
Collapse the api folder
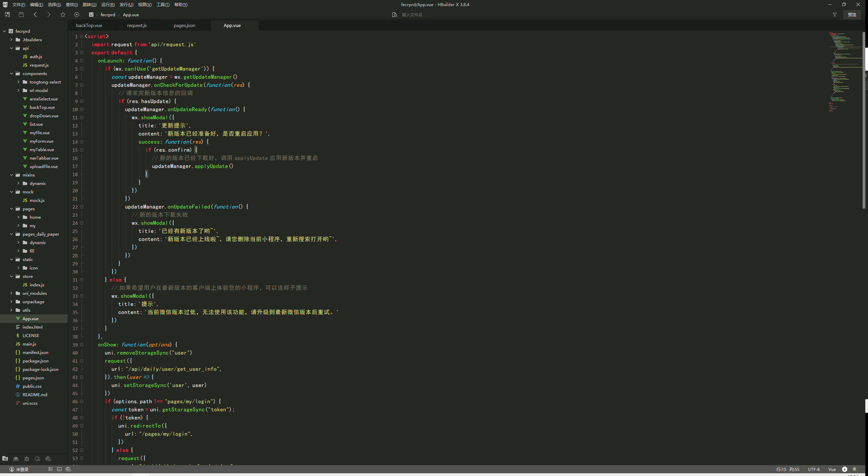click(x=11, y=48)
